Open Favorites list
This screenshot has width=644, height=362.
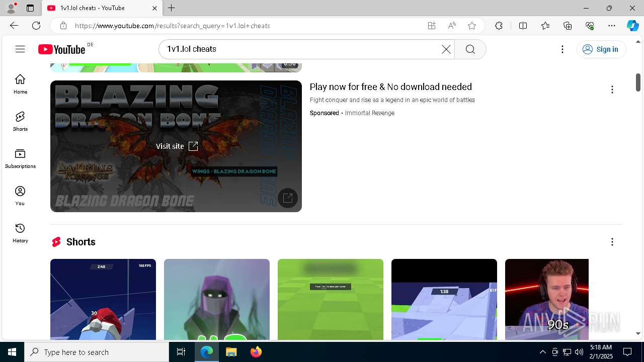coord(545,26)
